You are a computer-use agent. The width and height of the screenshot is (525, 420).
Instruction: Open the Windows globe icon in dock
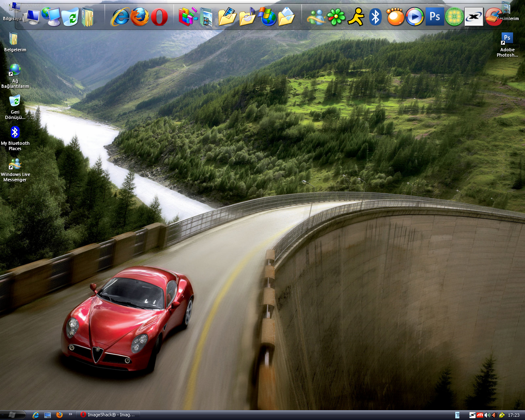point(267,17)
